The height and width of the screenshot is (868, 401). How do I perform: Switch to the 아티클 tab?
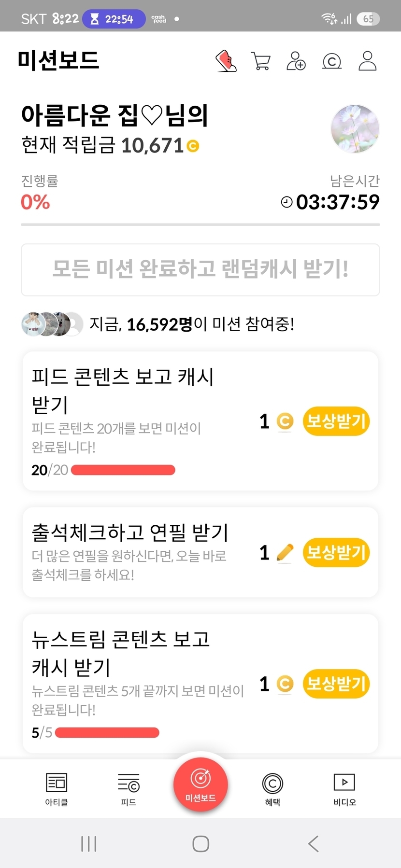pyautogui.click(x=57, y=789)
